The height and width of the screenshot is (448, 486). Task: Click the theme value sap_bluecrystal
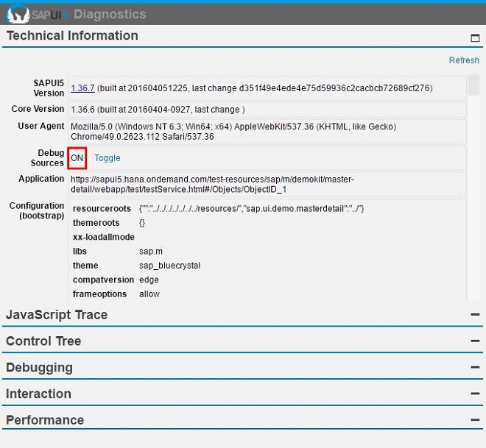[169, 266]
